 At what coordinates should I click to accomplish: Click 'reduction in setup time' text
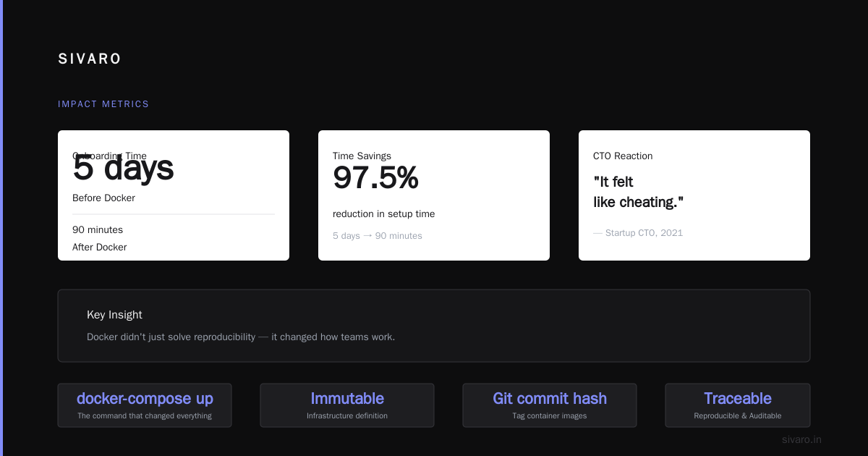tap(384, 214)
